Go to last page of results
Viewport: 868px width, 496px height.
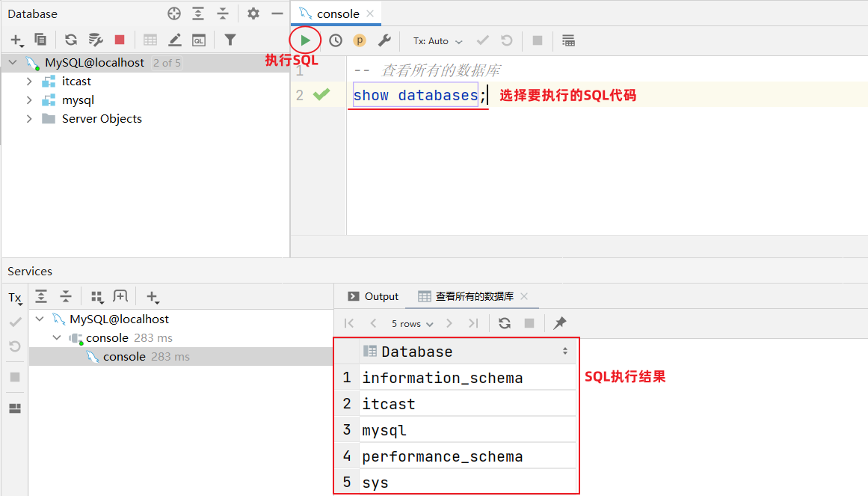coord(473,323)
